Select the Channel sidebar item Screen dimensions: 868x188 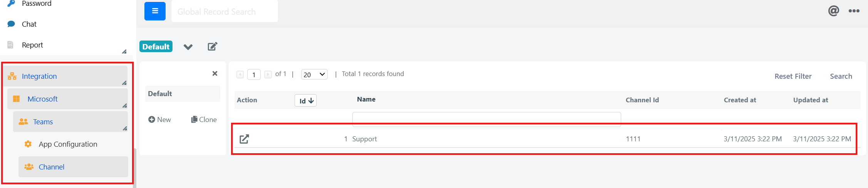point(73,167)
